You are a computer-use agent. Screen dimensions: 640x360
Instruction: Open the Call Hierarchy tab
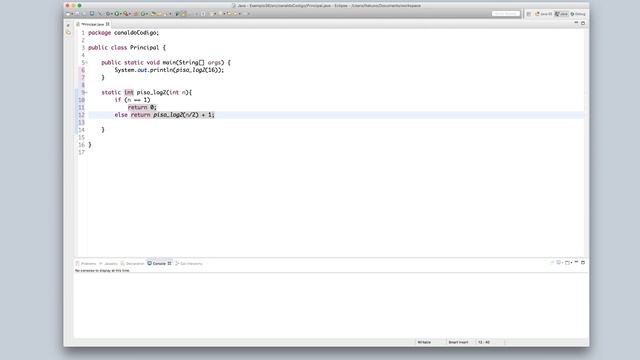pos(189,264)
